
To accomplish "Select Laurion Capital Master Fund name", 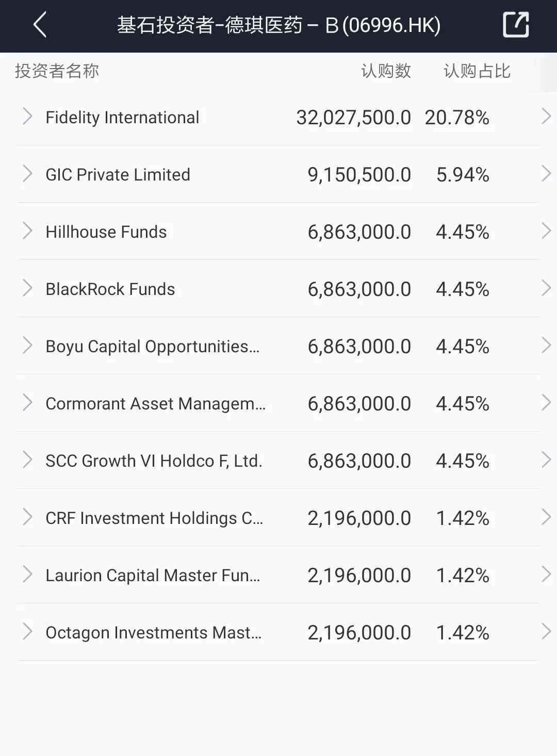I will (x=153, y=575).
